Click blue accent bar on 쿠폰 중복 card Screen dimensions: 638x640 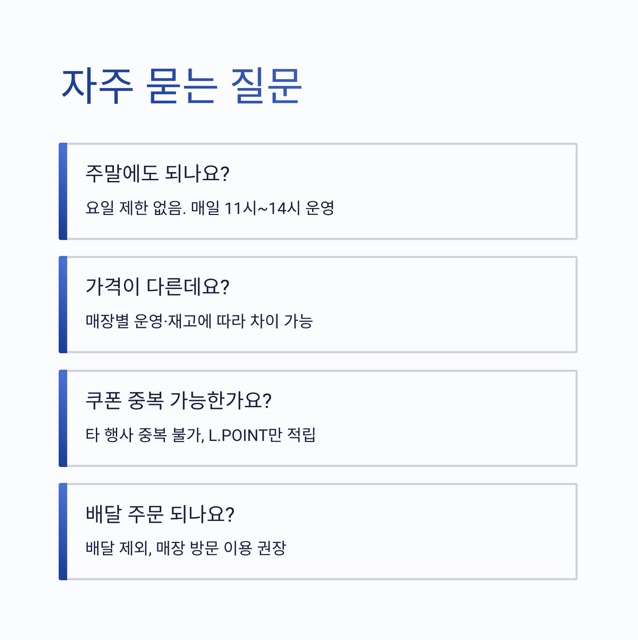63,418
